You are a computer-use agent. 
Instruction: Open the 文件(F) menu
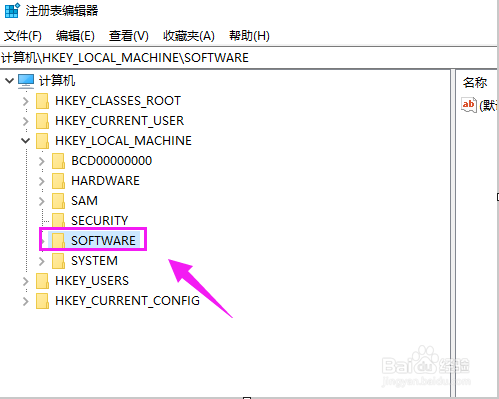[x=23, y=36]
